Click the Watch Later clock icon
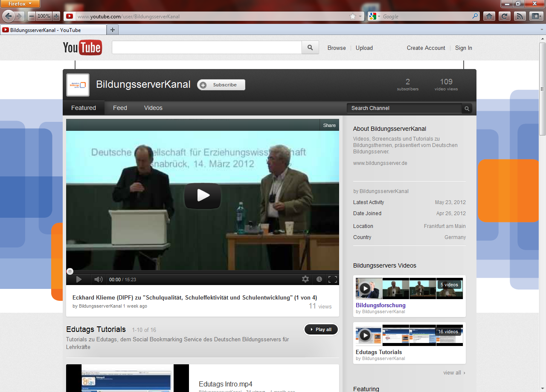 (319, 280)
